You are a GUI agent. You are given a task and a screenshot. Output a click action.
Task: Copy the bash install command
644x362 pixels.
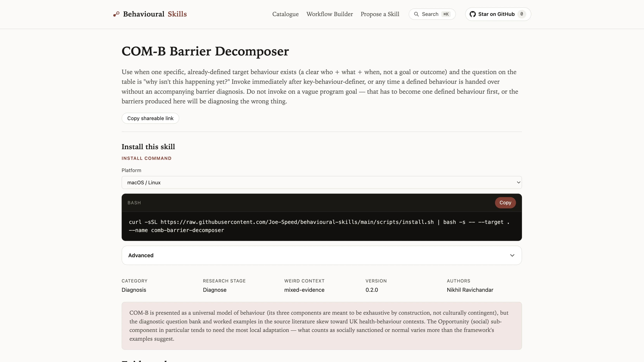tap(505, 203)
